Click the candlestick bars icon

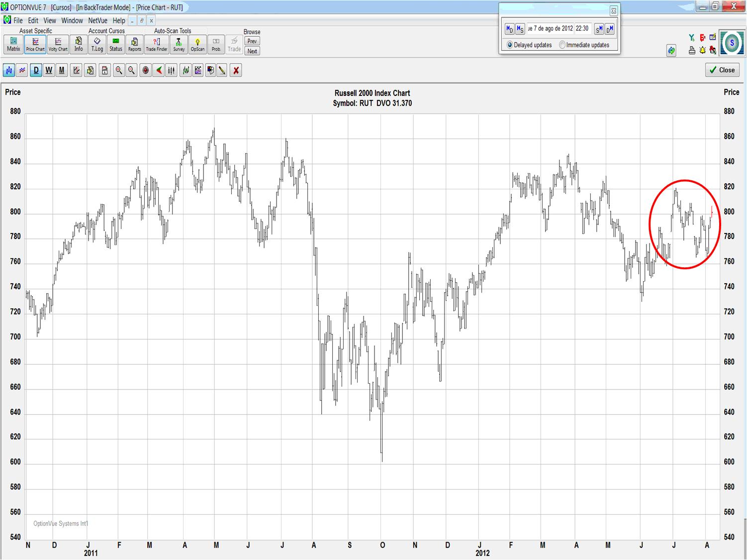(x=172, y=71)
